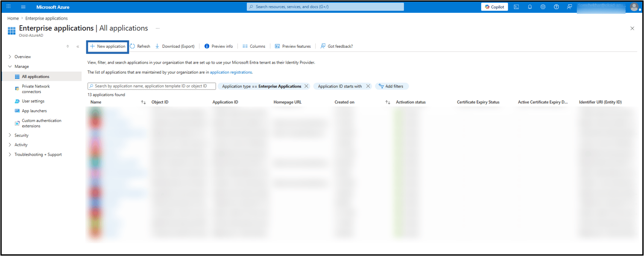Open the hamburger portal menu
This screenshot has width=644, height=256.
coord(23,7)
